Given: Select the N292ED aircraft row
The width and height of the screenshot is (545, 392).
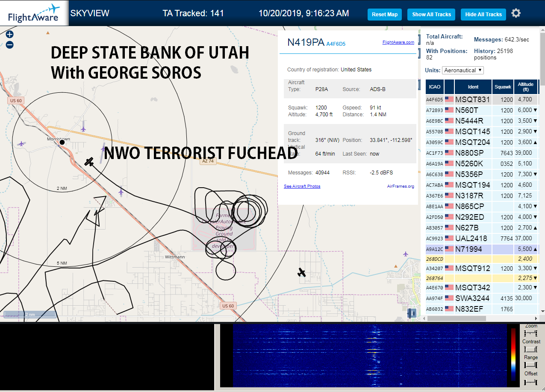Looking at the screenshot, I should [482, 217].
